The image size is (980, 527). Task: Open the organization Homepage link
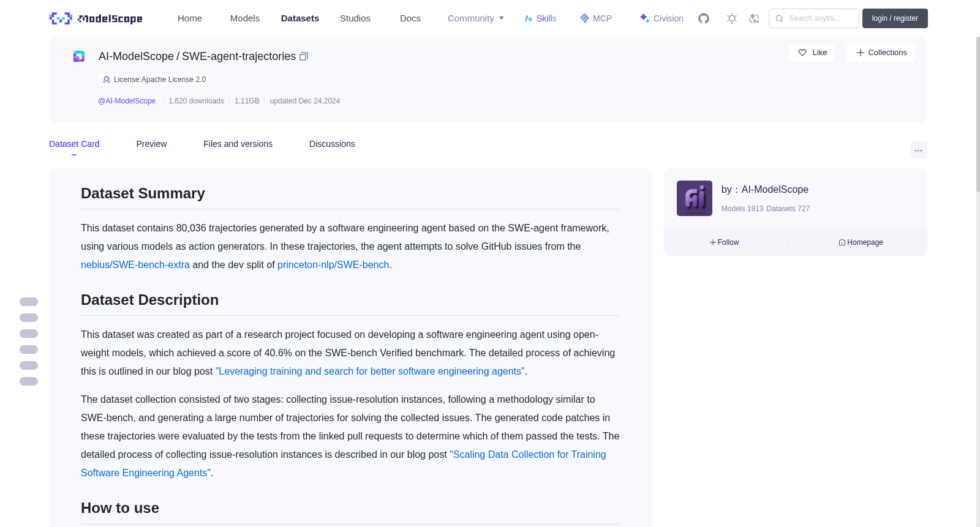861,242
